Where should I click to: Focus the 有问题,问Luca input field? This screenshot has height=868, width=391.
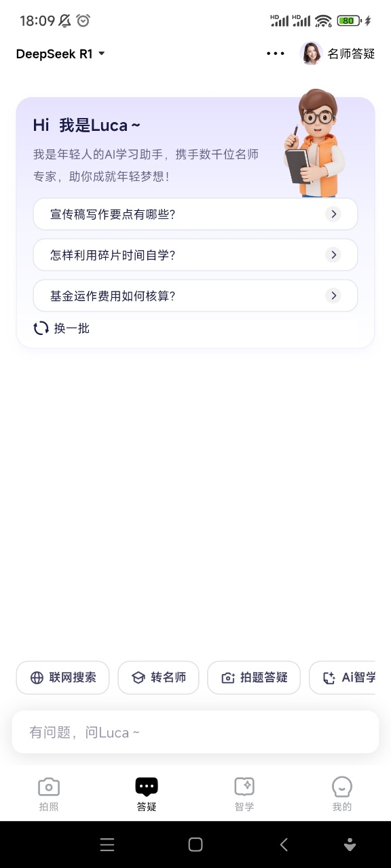[x=195, y=732]
